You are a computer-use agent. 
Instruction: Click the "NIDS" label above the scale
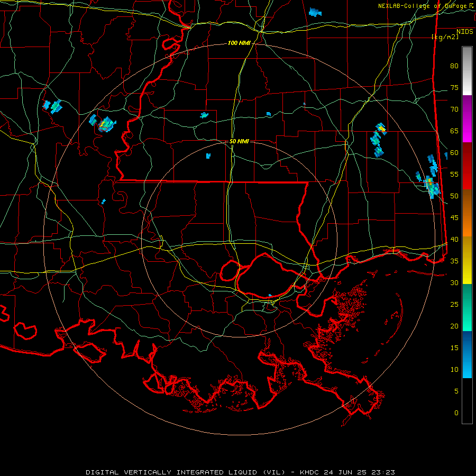coord(464,32)
